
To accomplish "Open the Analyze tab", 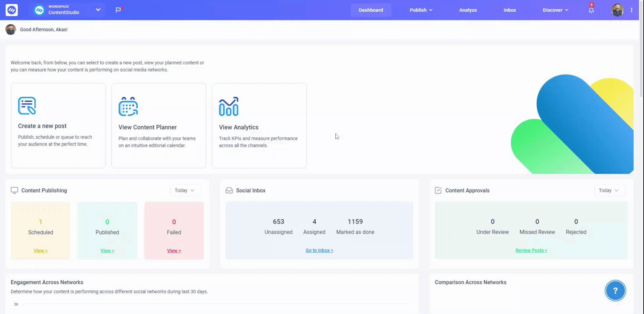I will [x=468, y=10].
